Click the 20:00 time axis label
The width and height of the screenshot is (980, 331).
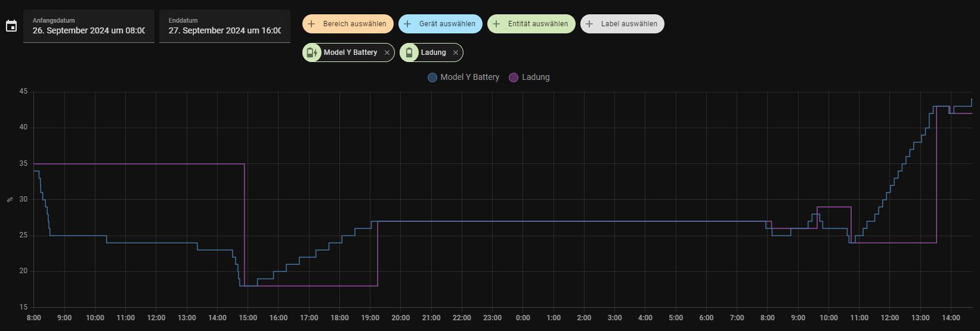400,318
